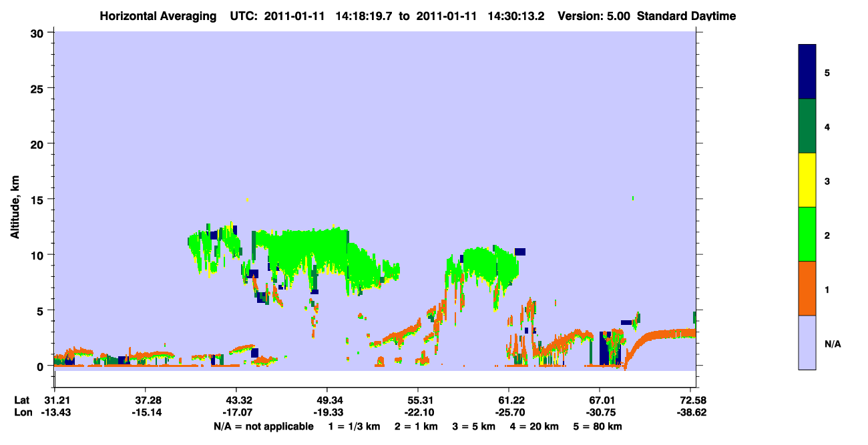Image resolution: width=868 pixels, height=445 pixels.
Task: Click the dark blue square near 10 km altitude
Action: (x=520, y=252)
